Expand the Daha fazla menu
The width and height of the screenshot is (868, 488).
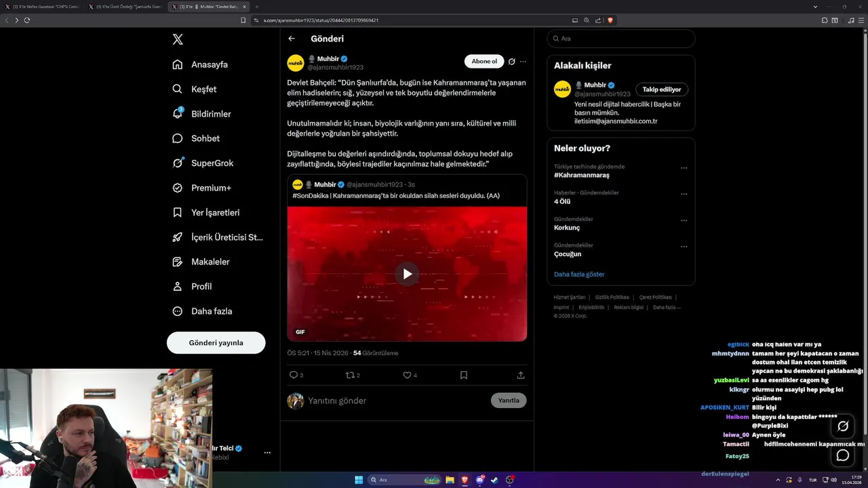202,311
